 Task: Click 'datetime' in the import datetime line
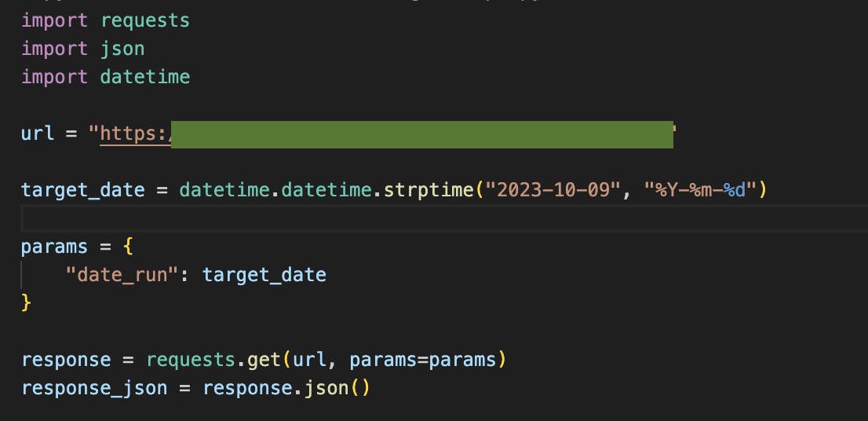coord(145,77)
